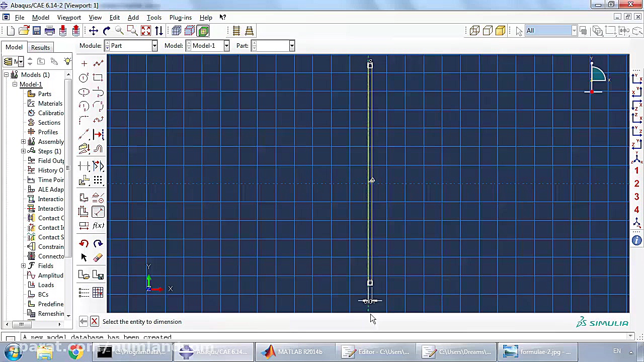Select the Create Lines Connected tool

pos(98,63)
